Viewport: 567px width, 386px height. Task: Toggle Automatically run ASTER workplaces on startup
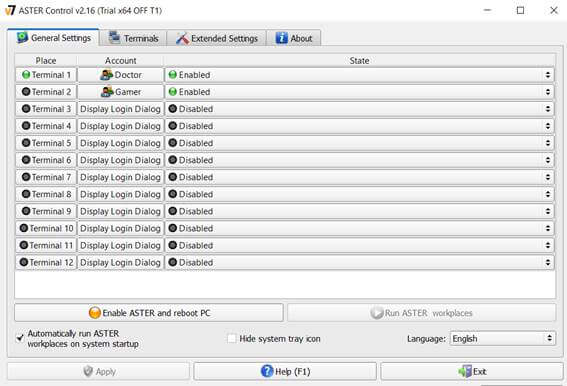(20, 339)
